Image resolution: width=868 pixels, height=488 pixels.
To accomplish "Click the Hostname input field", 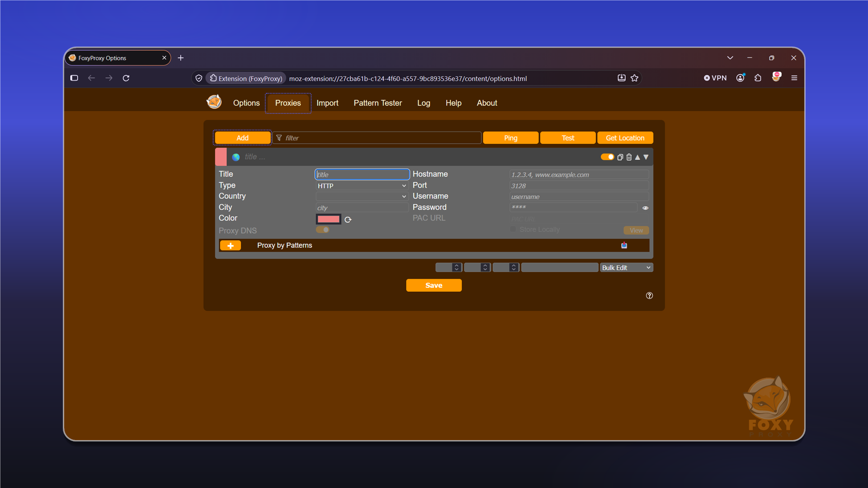I will [579, 174].
